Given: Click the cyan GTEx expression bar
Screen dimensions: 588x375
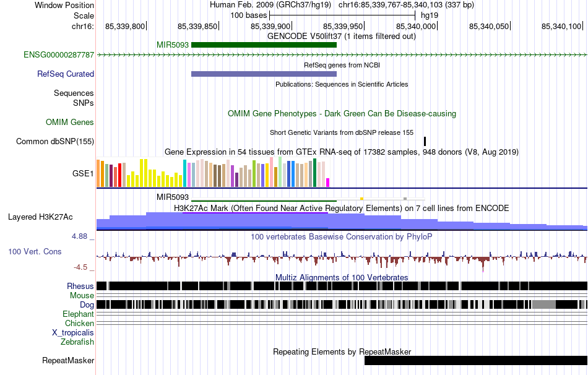Looking at the screenshot, I should click(x=184, y=173).
